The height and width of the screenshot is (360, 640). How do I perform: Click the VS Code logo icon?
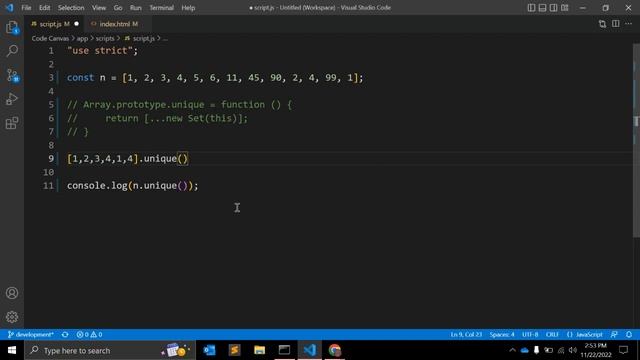click(9, 8)
